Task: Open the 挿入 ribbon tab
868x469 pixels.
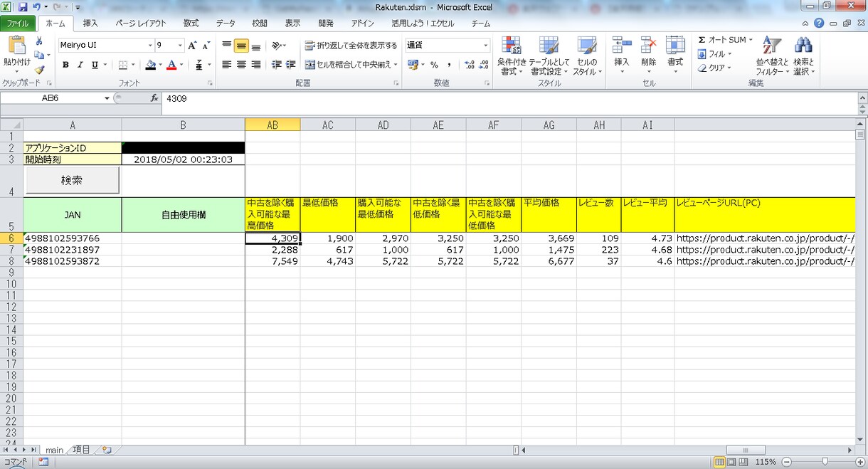Action: [90, 23]
